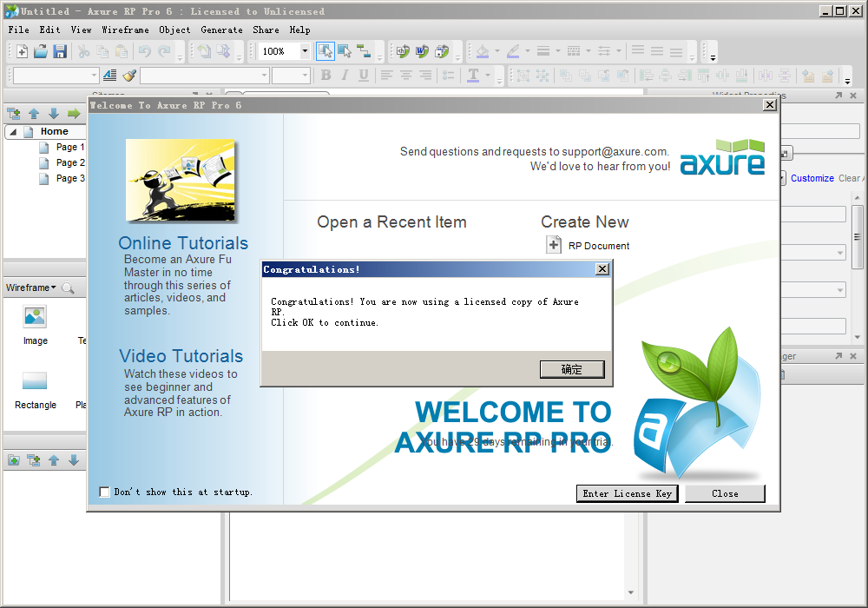The height and width of the screenshot is (608, 868).
Task: Click the Open file folder icon
Action: click(x=41, y=51)
